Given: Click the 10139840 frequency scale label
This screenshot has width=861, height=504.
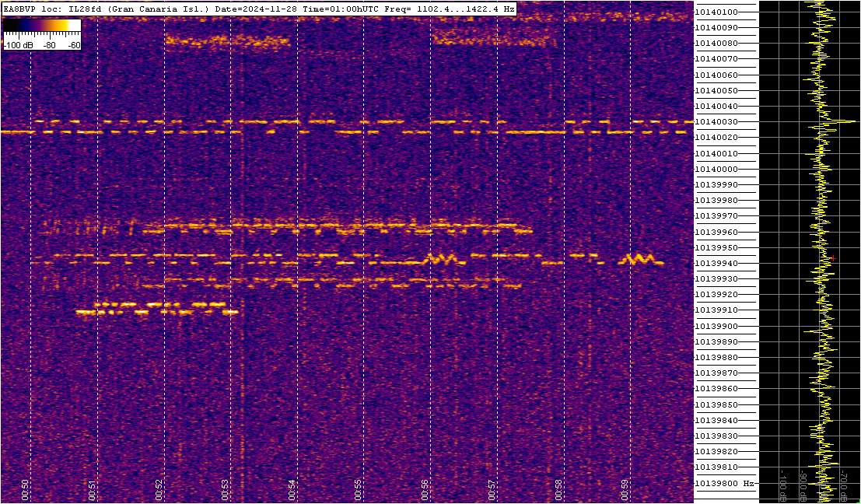Looking at the screenshot, I should coord(716,420).
